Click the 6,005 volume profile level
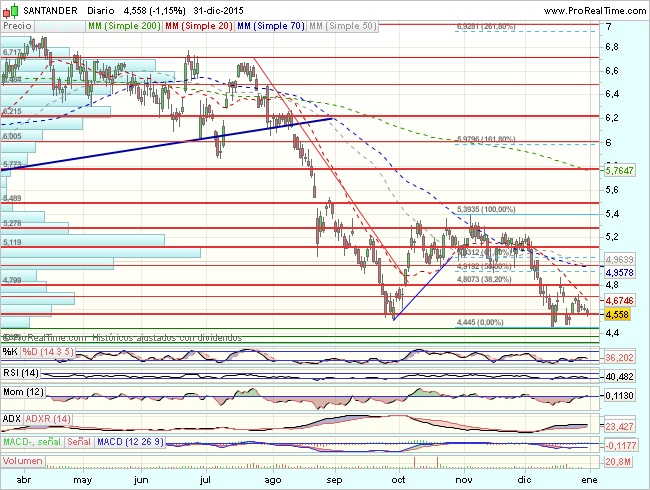The image size is (650, 490). (x=12, y=136)
